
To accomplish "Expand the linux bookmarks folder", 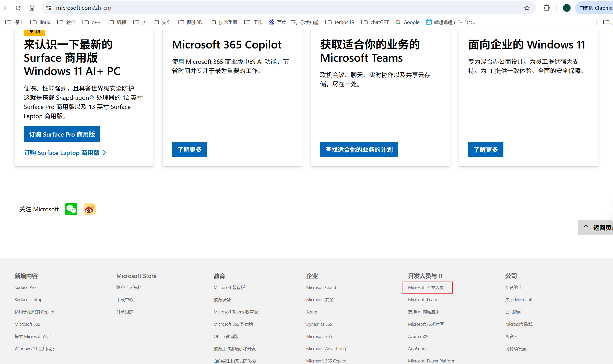I will (40, 22).
